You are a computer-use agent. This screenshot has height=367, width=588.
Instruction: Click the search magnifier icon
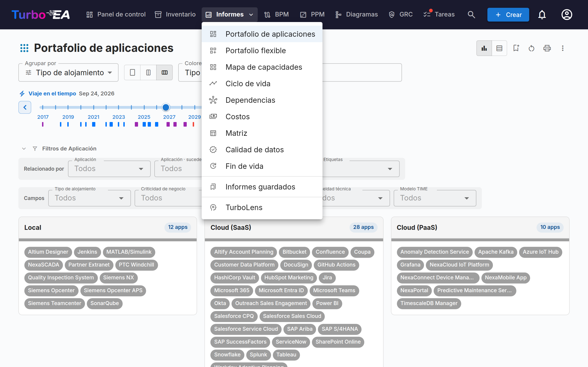coord(471,14)
